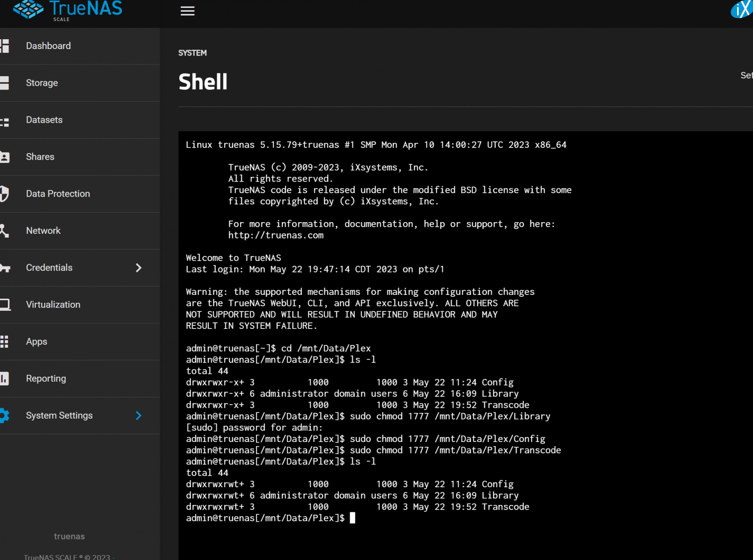Click the Credentials key icon
This screenshot has height=560, width=753.
[5, 268]
